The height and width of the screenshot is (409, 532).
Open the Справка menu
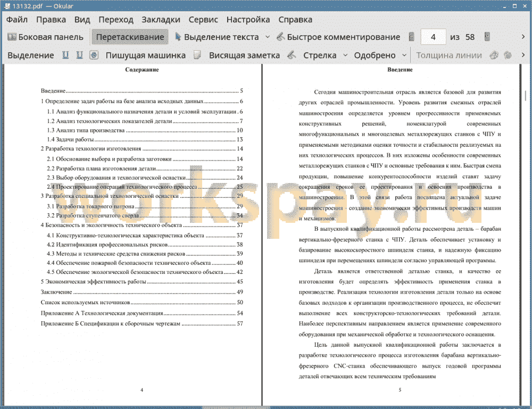(295, 20)
